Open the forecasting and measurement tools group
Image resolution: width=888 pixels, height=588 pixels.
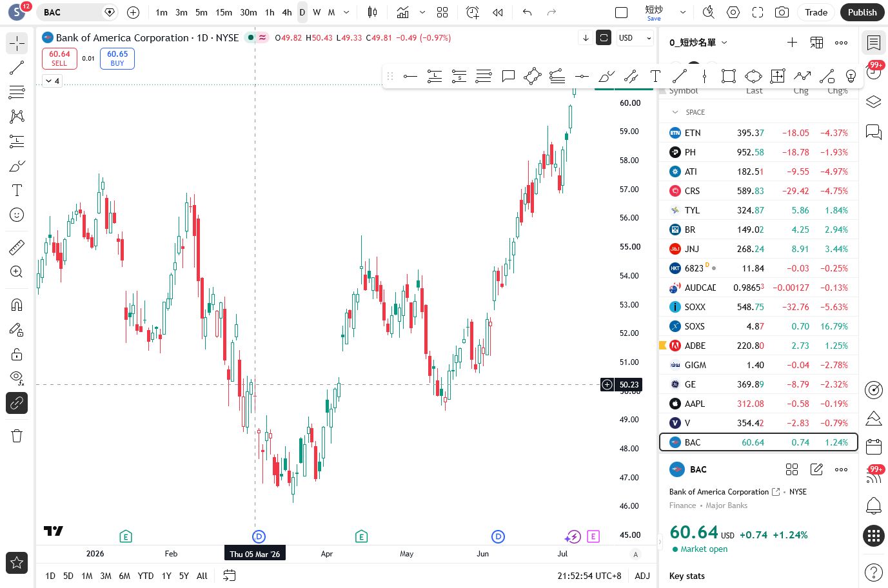point(17,141)
